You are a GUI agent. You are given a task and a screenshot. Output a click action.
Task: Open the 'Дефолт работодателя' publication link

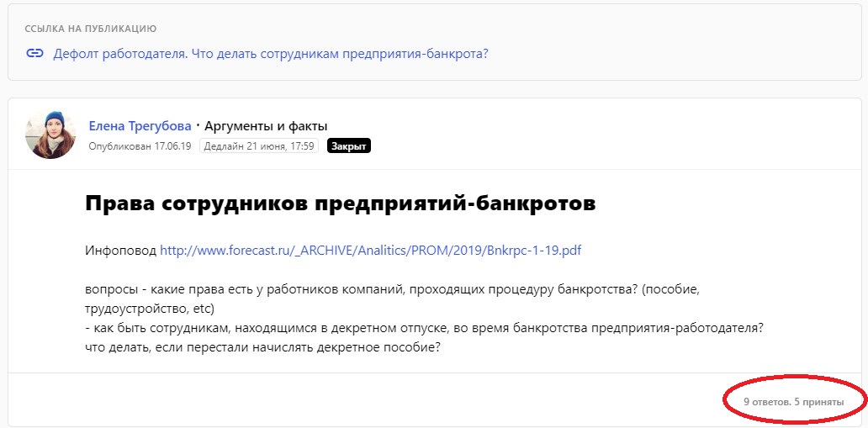(x=270, y=54)
